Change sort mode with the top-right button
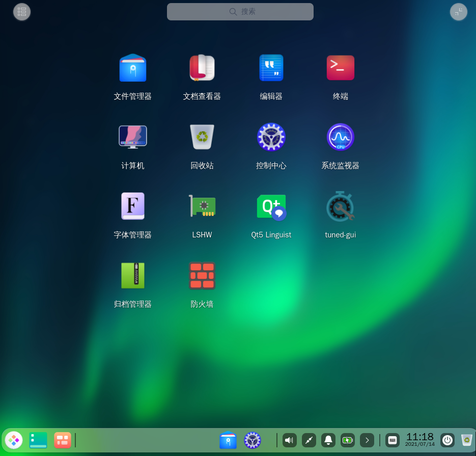The image size is (476, 456). pyautogui.click(x=458, y=11)
